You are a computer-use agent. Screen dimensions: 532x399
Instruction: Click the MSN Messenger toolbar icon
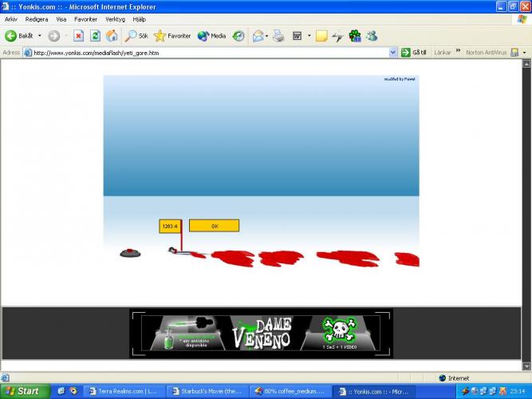click(x=372, y=36)
